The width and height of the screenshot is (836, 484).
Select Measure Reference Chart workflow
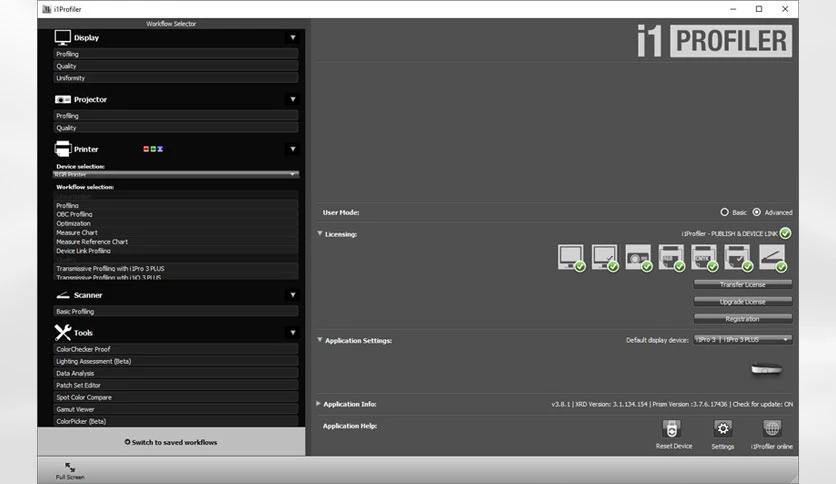[x=176, y=241]
